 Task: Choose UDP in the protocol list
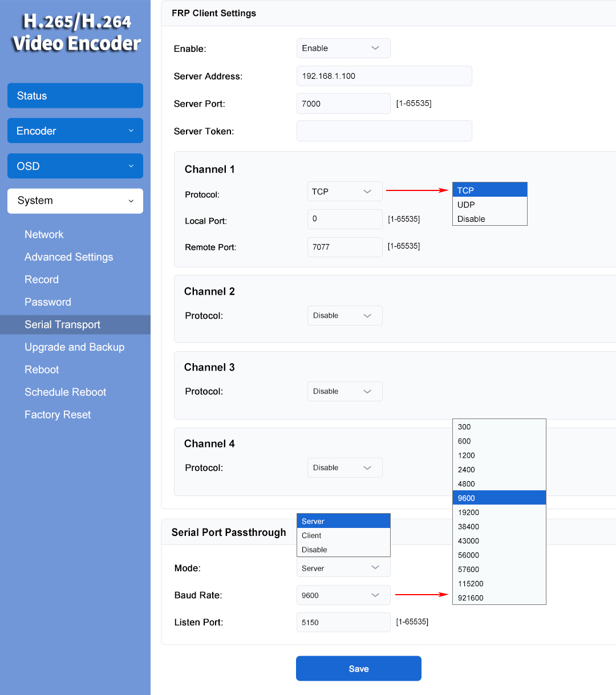point(490,204)
